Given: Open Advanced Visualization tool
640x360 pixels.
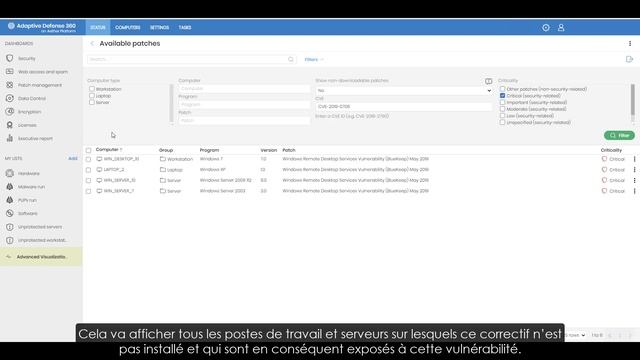Looking at the screenshot, I should (41, 257).
